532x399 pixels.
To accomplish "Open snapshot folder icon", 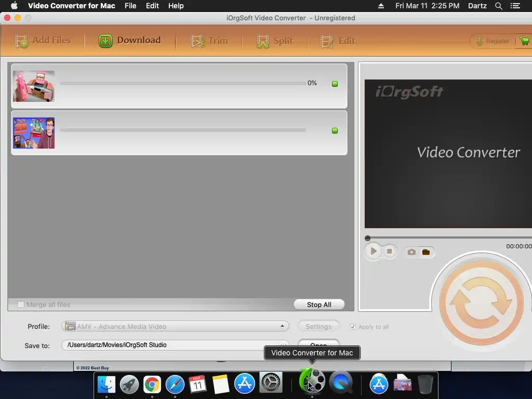I will point(426,252).
